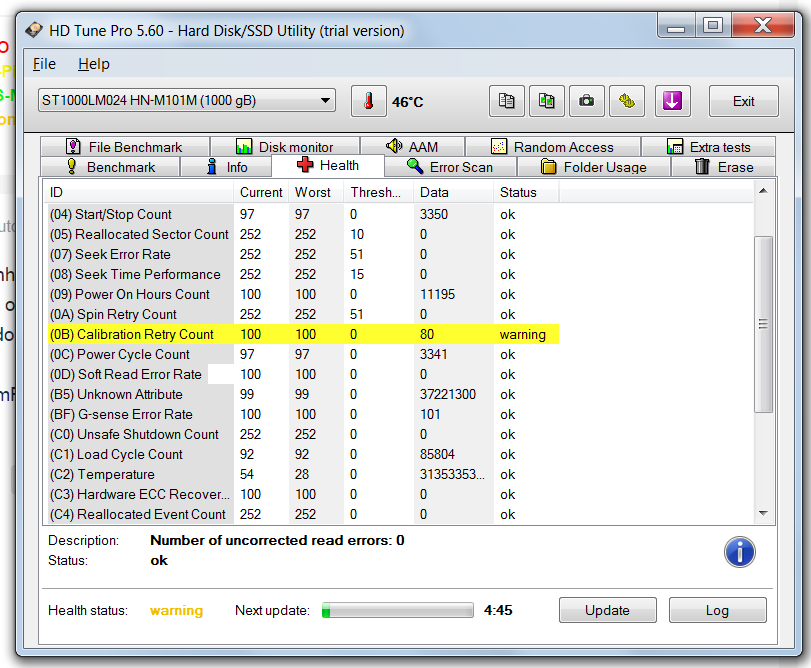
Task: Switch to the Erase tab
Action: tap(723, 167)
